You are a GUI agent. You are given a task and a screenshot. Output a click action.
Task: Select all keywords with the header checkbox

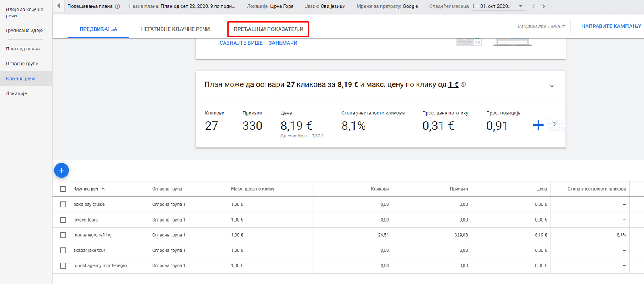(x=63, y=189)
